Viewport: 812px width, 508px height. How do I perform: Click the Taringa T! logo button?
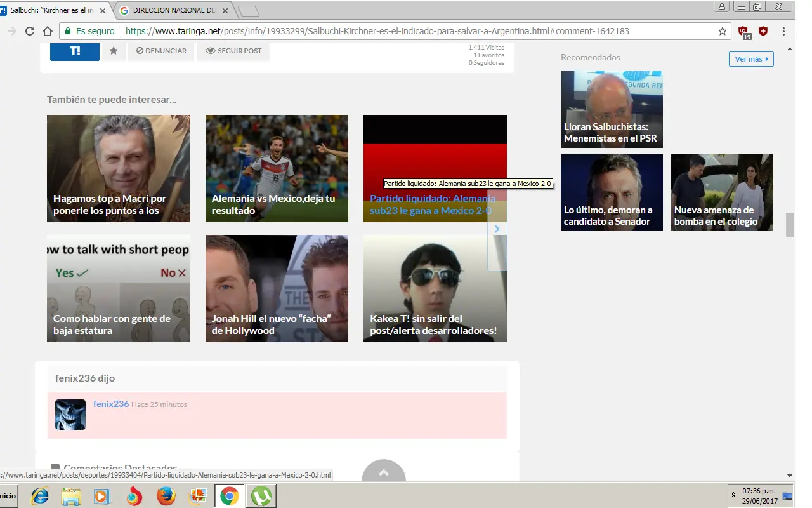(x=75, y=51)
